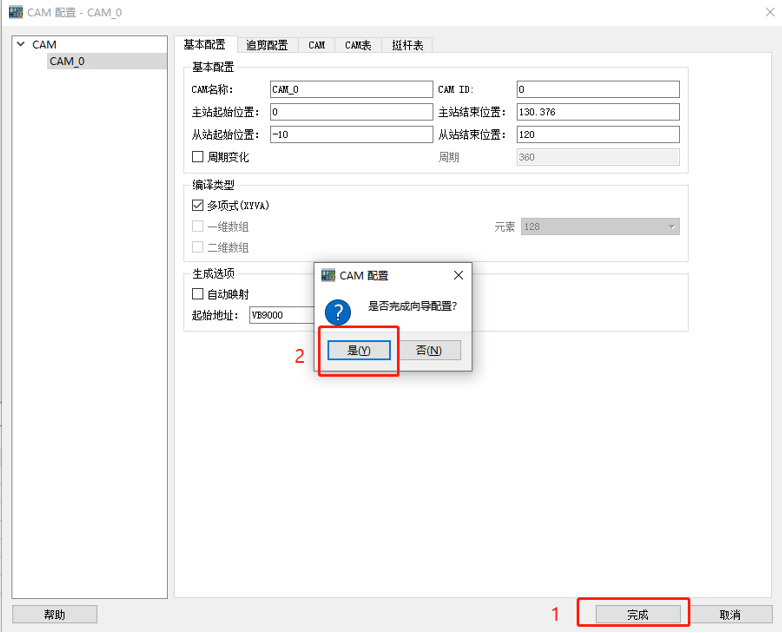The image size is (782, 633).
Task: Click the small CAM 配置 dialog title icon
Action: click(x=328, y=275)
